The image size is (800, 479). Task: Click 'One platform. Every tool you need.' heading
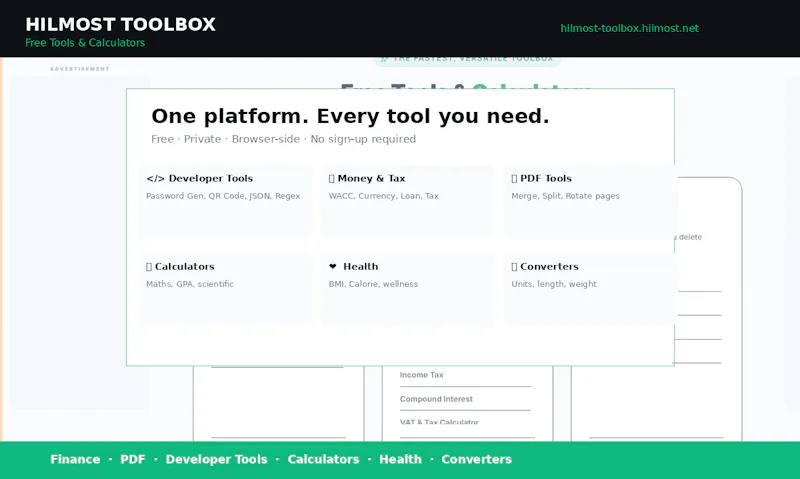pyautogui.click(x=350, y=116)
